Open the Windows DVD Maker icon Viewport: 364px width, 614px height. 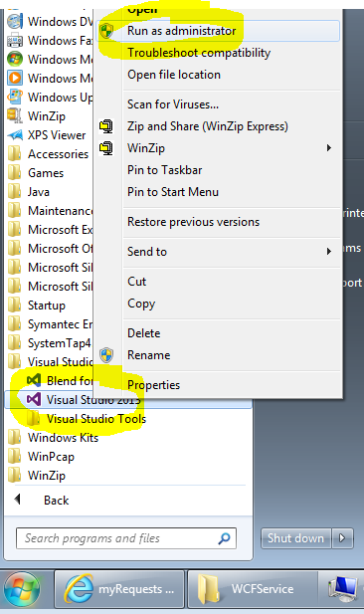15,21
